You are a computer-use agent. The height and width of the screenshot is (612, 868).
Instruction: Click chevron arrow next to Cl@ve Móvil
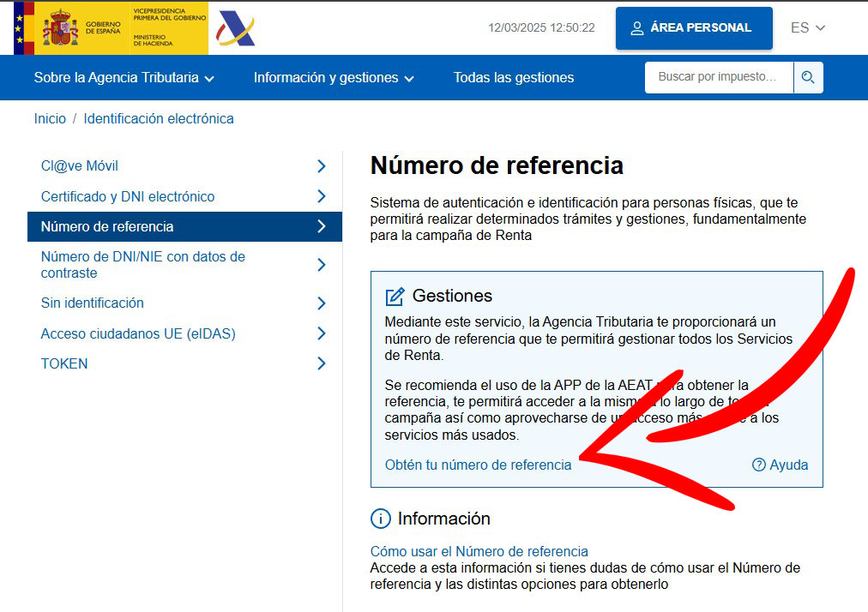click(322, 166)
